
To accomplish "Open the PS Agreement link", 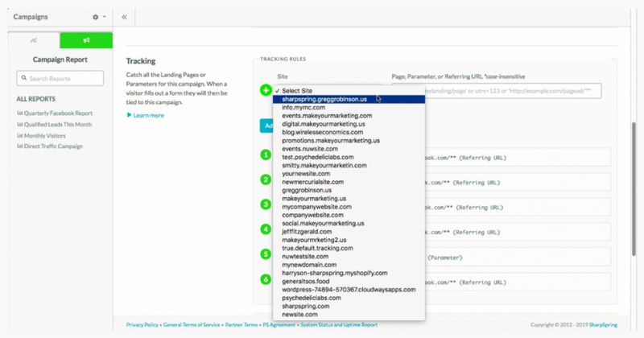I will click(x=279, y=325).
